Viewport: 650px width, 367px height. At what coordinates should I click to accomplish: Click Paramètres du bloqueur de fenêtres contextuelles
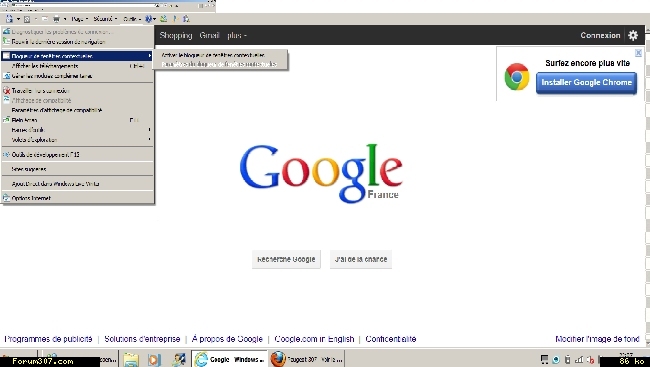tap(220, 64)
